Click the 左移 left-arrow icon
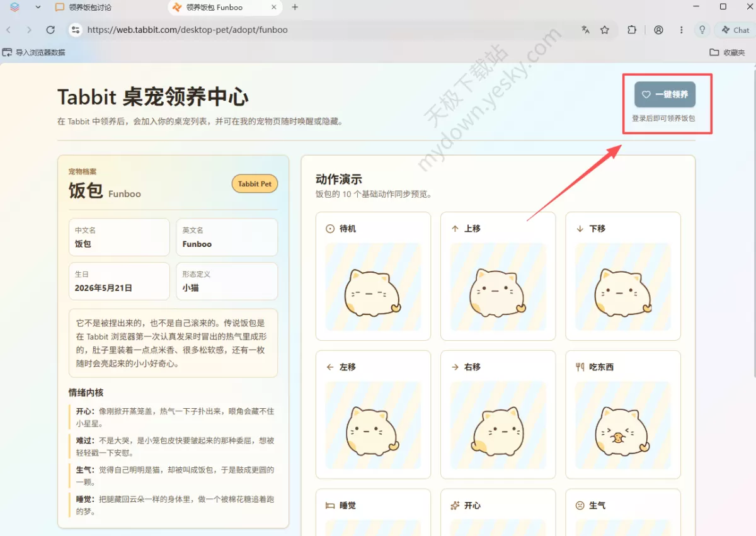The height and width of the screenshot is (536, 756). coord(329,367)
